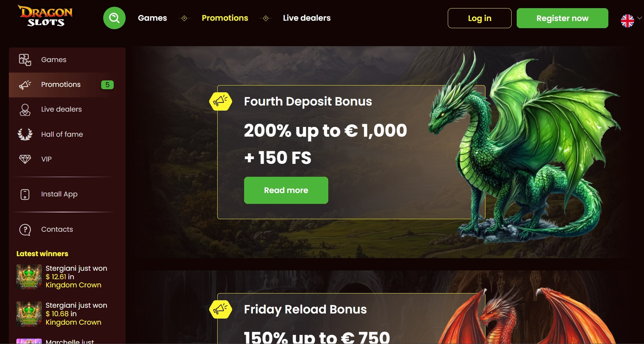Click the Install App phone icon

pos(25,194)
